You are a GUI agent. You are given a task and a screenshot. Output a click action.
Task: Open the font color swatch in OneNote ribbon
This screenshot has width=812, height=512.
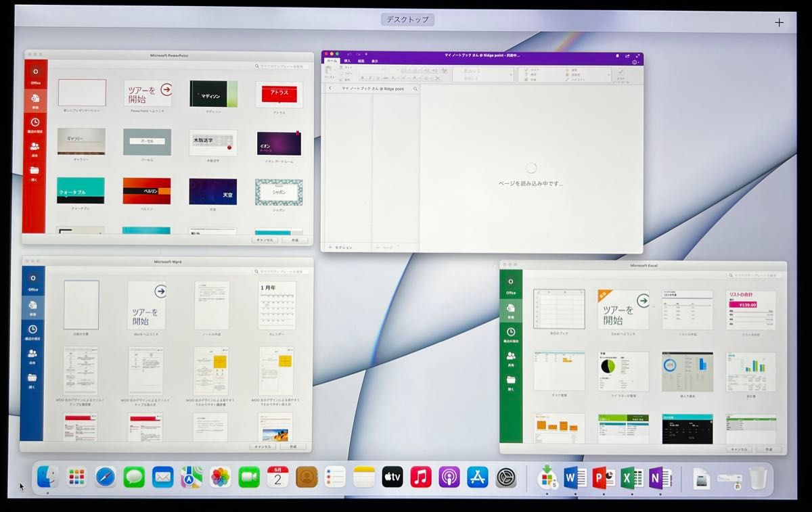click(x=416, y=77)
